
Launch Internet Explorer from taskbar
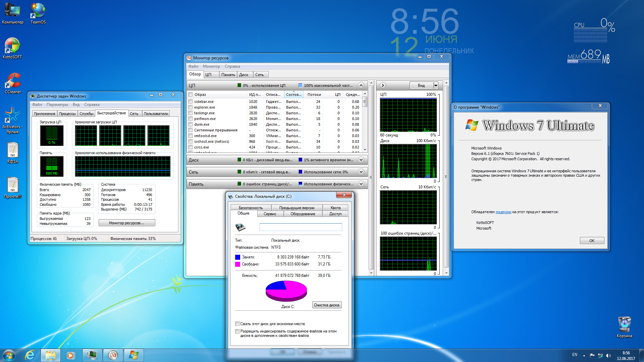click(30, 355)
